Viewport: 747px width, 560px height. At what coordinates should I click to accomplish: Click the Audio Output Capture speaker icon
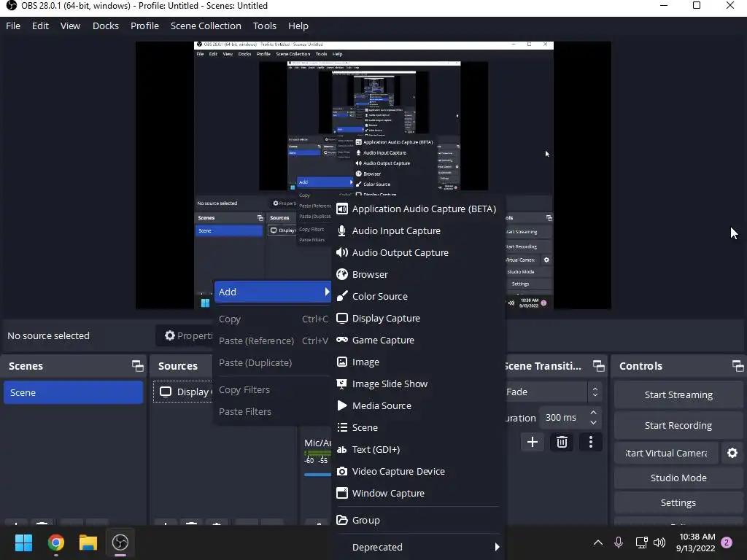pos(341,253)
